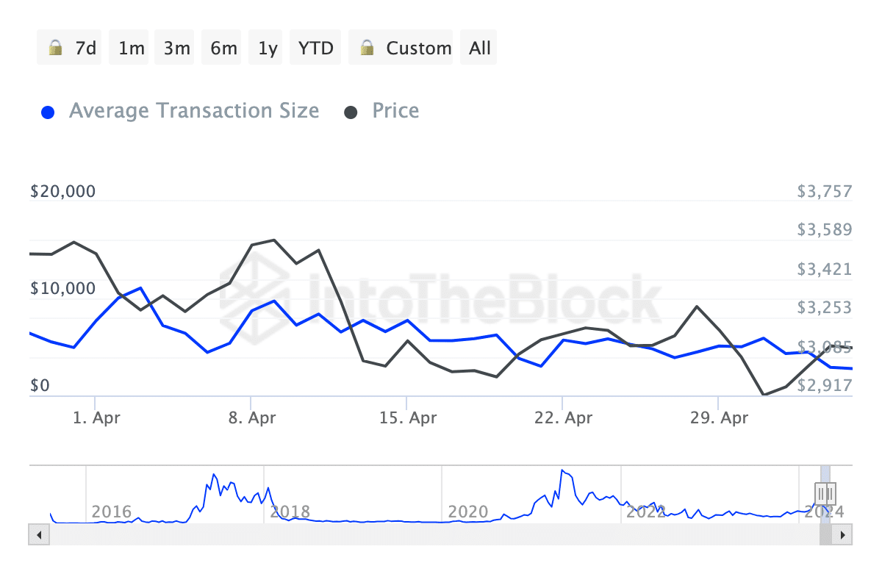Click the 2020 label in navigator

point(467,512)
